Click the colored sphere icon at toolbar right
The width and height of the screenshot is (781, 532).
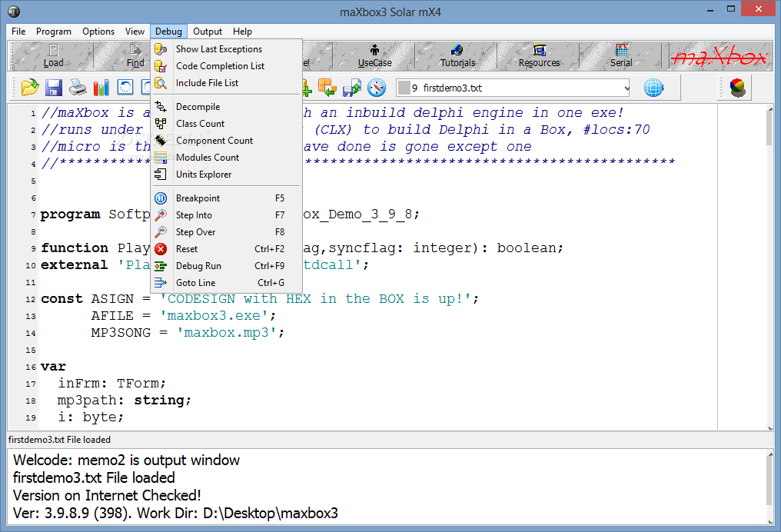pos(737,88)
